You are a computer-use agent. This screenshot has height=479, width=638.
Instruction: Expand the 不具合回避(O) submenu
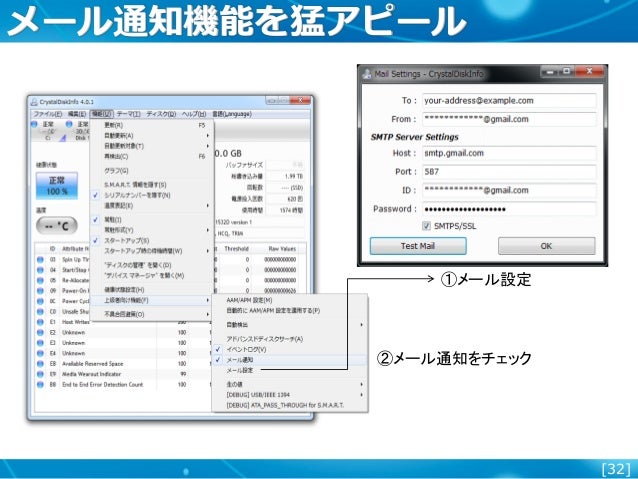tap(151, 314)
